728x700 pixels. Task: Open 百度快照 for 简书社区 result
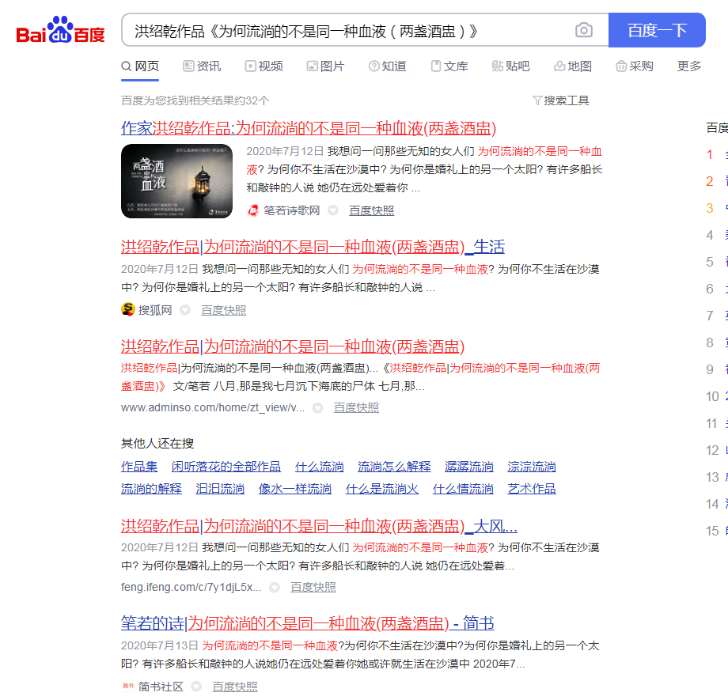234,687
